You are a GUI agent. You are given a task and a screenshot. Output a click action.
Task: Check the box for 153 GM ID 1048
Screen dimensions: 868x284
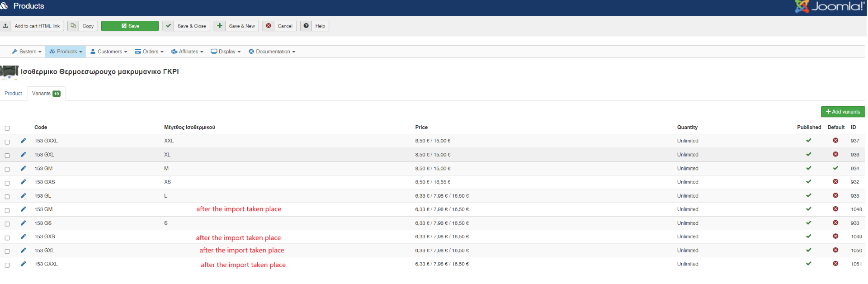click(x=7, y=211)
